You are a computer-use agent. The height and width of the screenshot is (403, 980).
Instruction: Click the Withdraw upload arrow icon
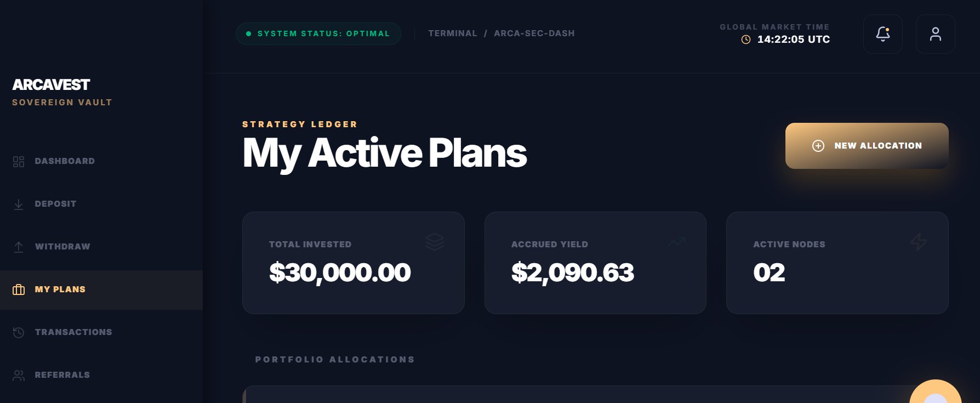pyautogui.click(x=19, y=247)
